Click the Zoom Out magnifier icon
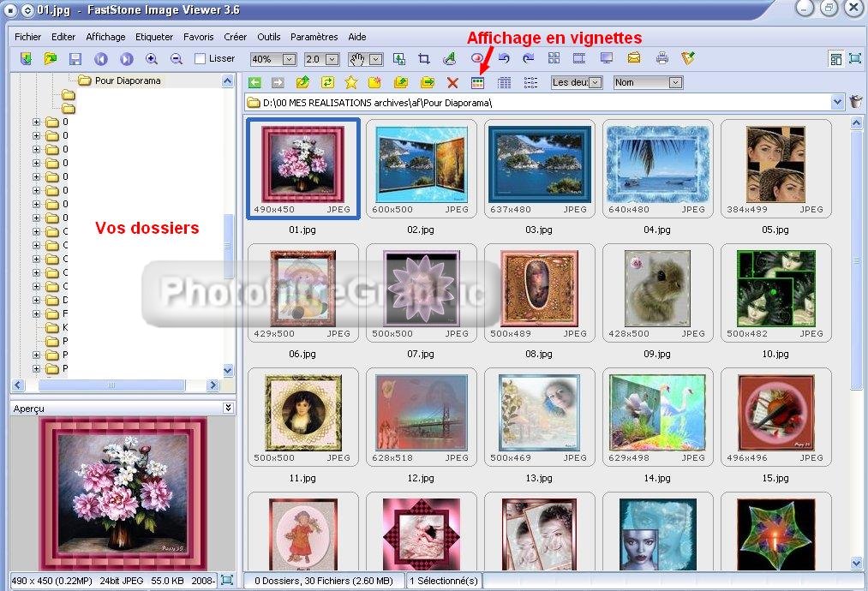Image resolution: width=868 pixels, height=591 pixels. (177, 59)
